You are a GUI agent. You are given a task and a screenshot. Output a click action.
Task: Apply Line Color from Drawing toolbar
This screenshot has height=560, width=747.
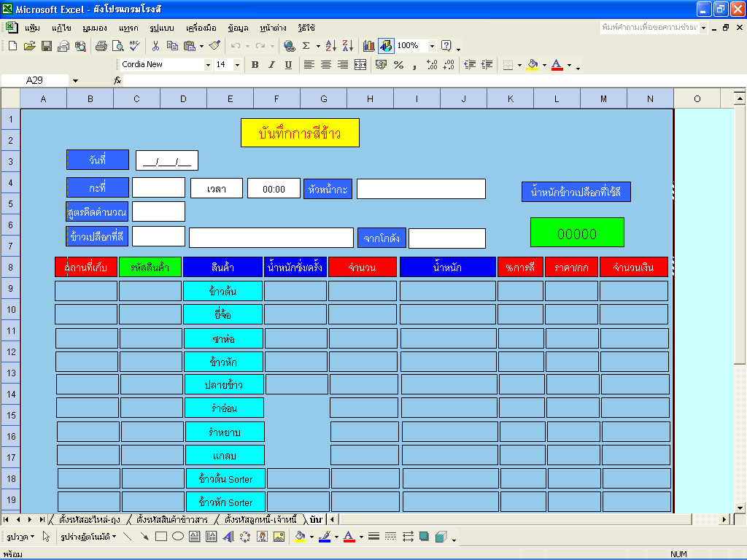point(325,537)
